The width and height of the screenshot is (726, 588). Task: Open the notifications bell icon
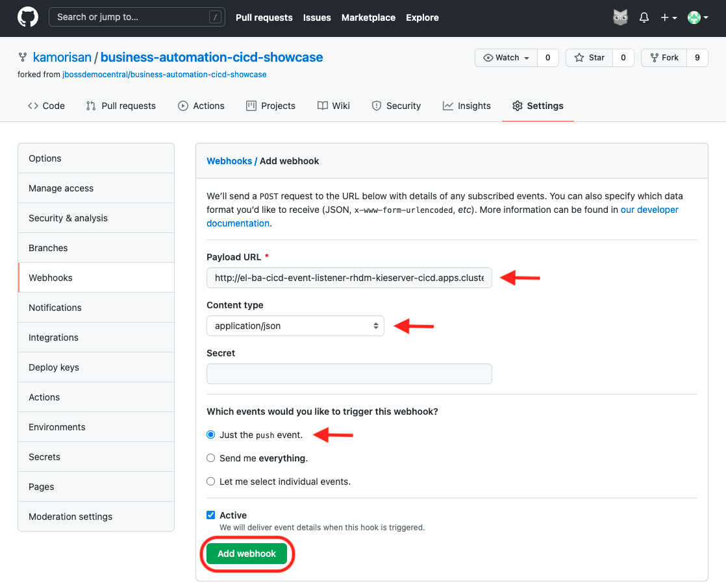(644, 18)
